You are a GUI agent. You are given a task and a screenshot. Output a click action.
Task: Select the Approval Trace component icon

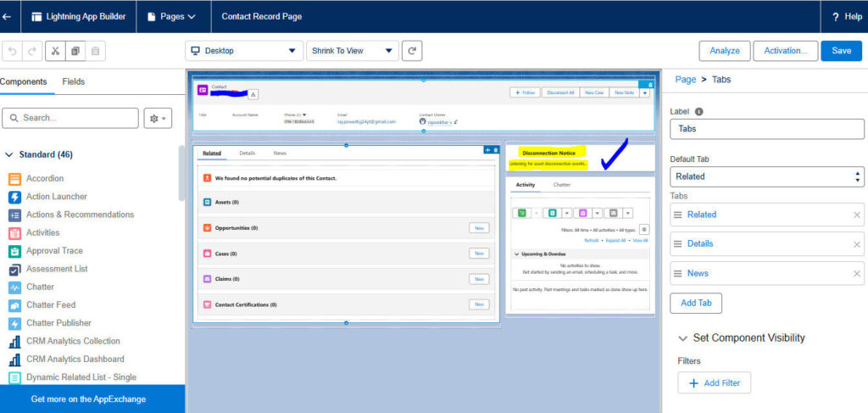point(15,251)
